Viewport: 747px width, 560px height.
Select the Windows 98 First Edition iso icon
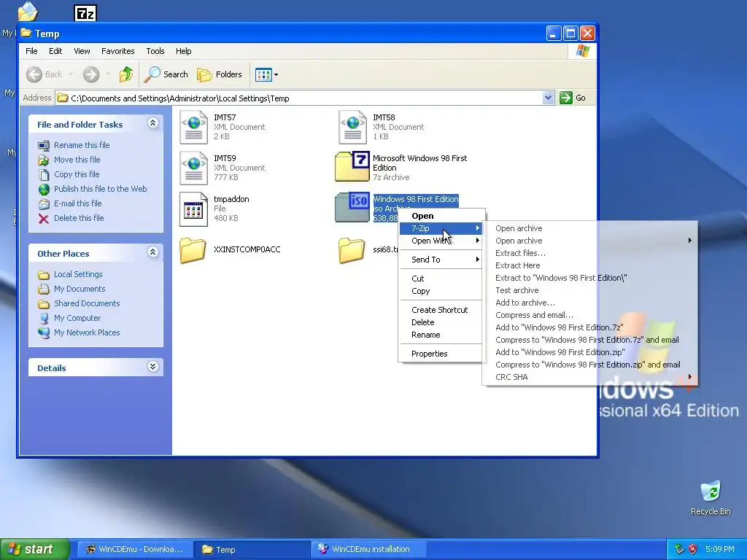point(352,208)
